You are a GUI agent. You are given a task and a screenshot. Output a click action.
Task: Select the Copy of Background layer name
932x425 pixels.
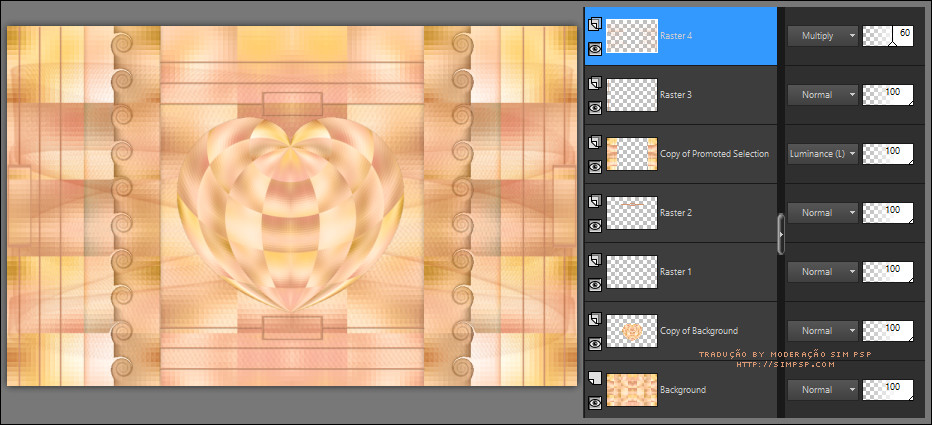coord(699,331)
